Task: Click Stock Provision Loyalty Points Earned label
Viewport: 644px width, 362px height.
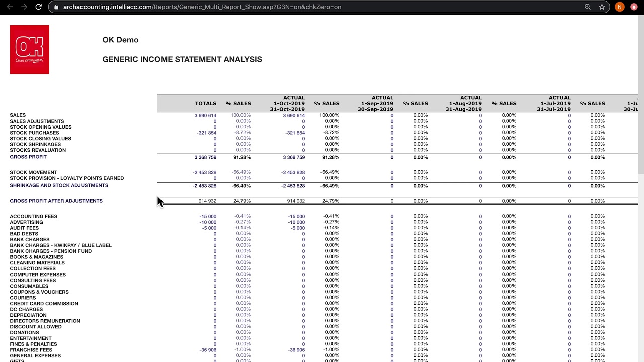Action: coord(66,178)
